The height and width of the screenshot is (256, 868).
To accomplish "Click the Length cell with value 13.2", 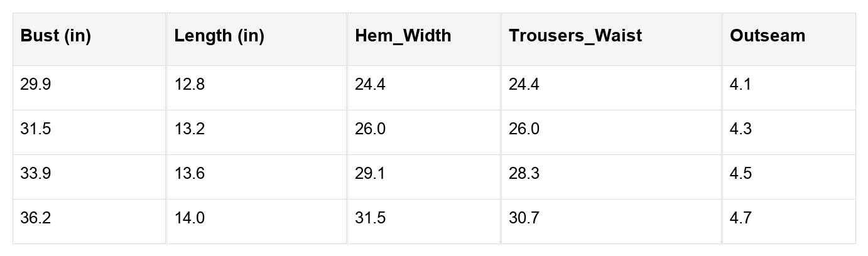I will tap(190, 129).
